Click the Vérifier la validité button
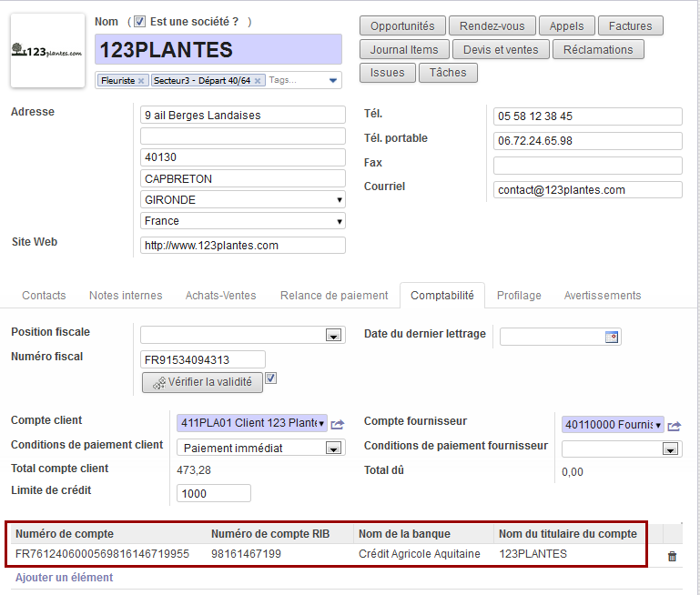700x595 pixels. pyautogui.click(x=202, y=382)
